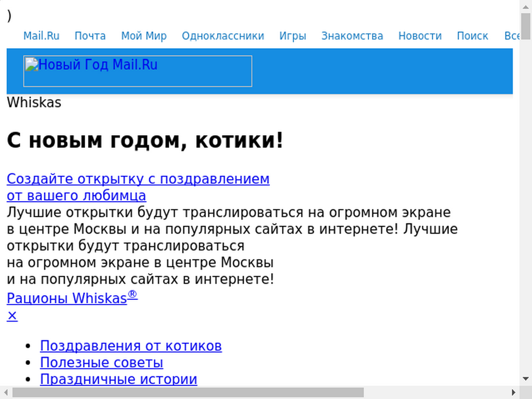Click the broken Новый Год Mail.Ru logo image
The height and width of the screenshot is (399, 532).
pos(138,71)
